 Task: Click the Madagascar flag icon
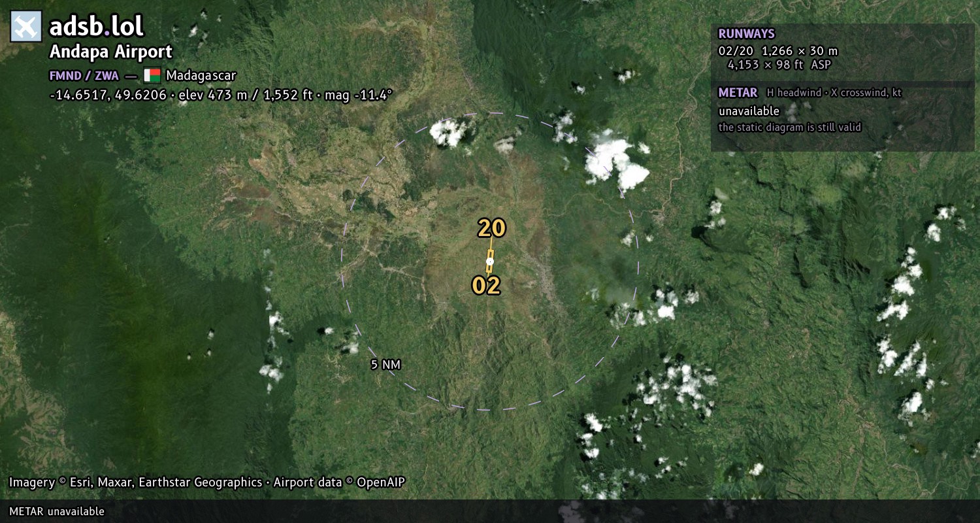click(x=152, y=75)
